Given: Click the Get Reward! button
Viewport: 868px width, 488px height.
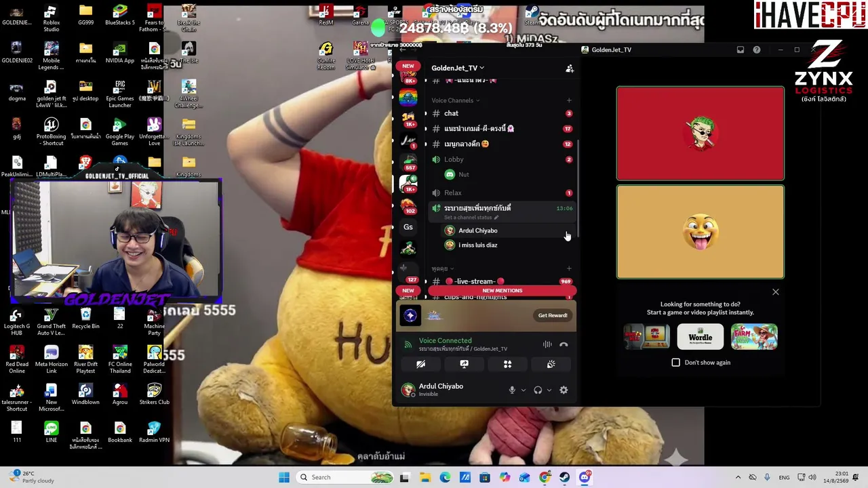Looking at the screenshot, I should click(x=553, y=315).
